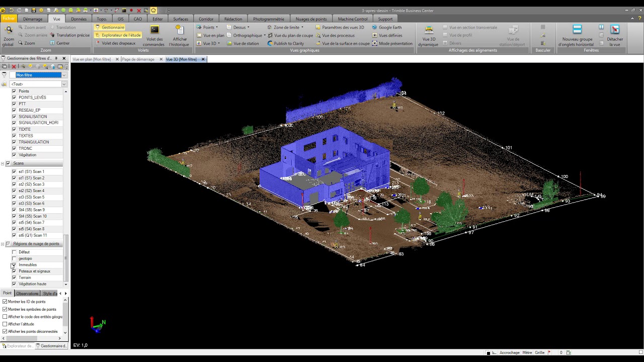Viewport: 644px width, 362px height.
Task: Enable Mode présentation
Action: tap(392, 43)
